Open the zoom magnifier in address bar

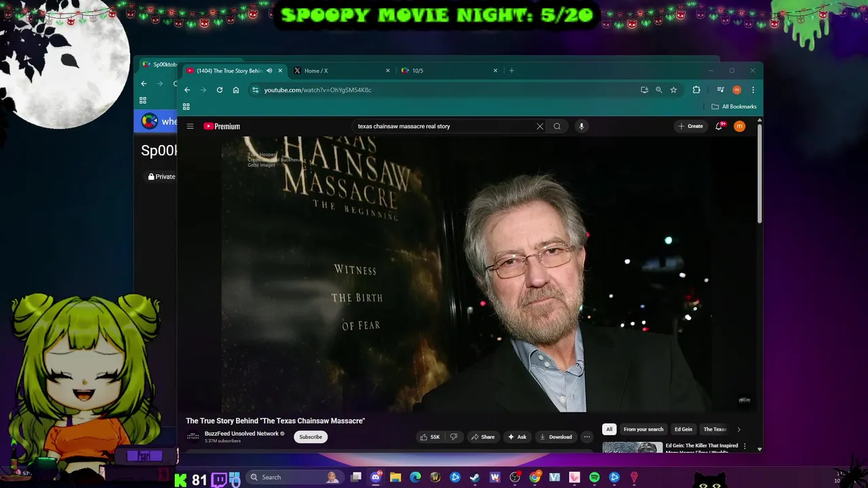tap(658, 89)
